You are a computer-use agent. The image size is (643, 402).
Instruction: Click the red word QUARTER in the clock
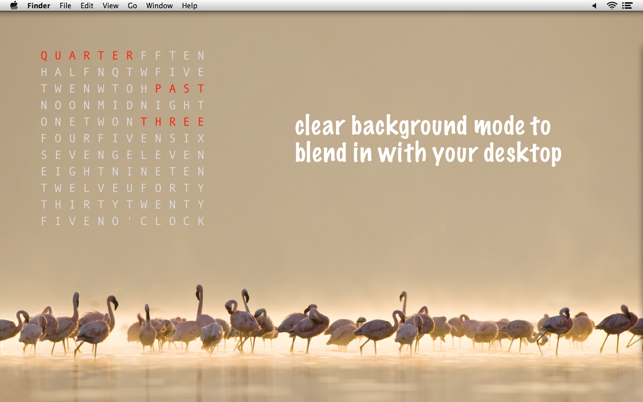(x=87, y=55)
